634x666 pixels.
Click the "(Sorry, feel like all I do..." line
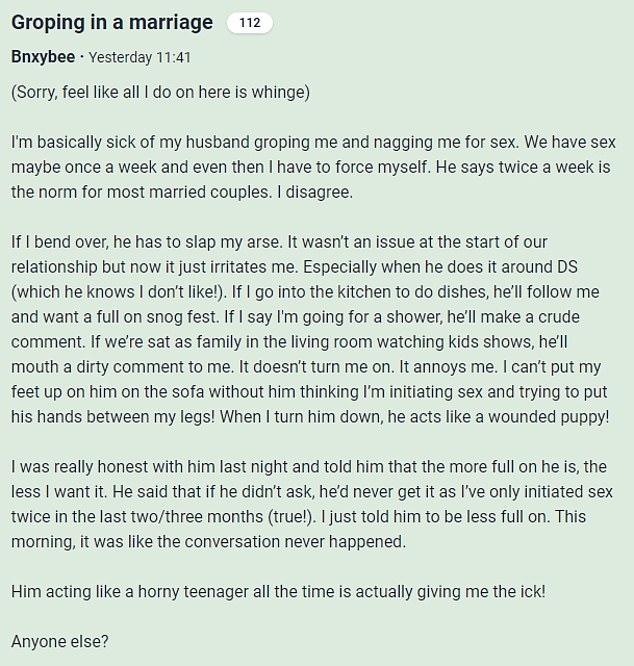tap(161, 92)
